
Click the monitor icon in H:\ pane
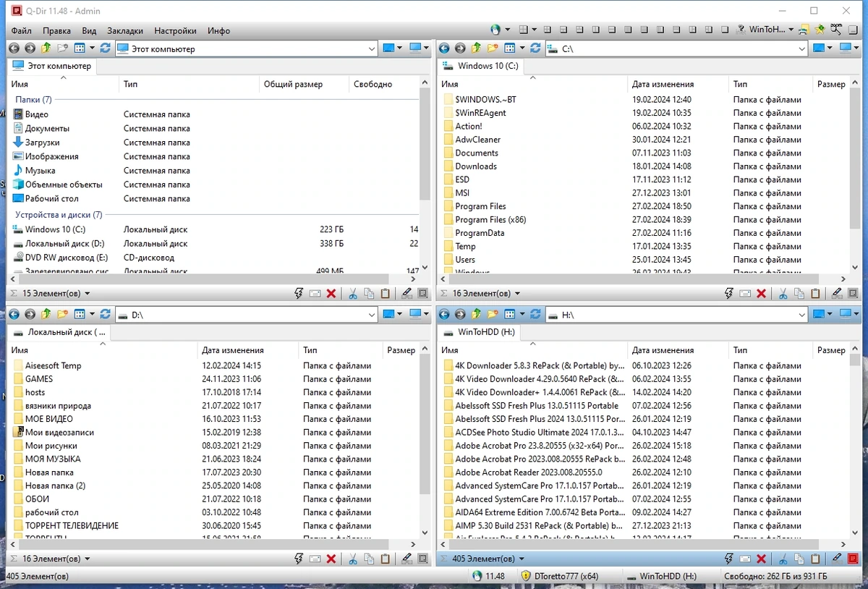pyautogui.click(x=845, y=315)
